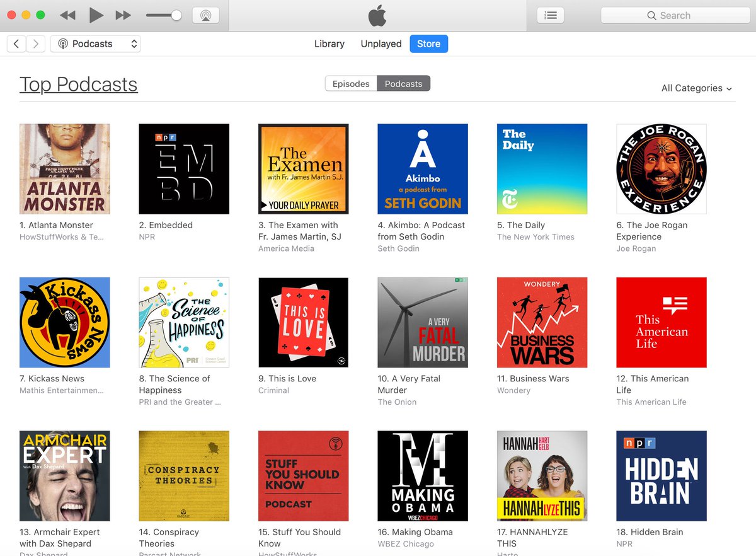The image size is (756, 556).
Task: Click the Search field
Action: 675,15
